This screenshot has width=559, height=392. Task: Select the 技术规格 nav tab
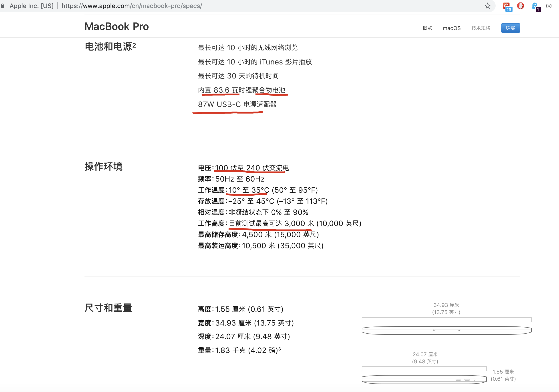pyautogui.click(x=481, y=28)
